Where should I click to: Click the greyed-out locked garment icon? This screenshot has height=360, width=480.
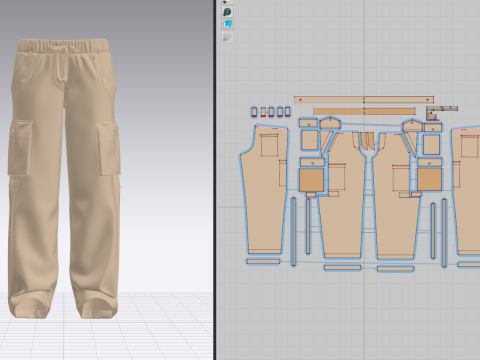point(227,37)
